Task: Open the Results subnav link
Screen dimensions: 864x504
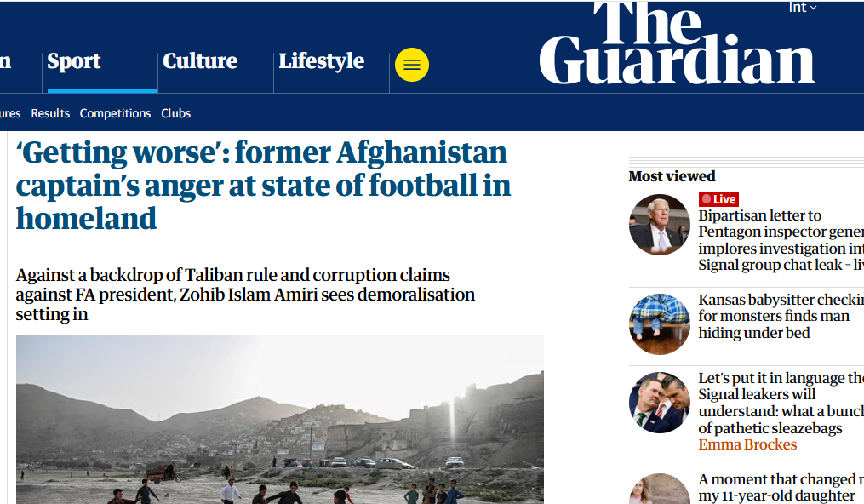Action: pyautogui.click(x=50, y=113)
